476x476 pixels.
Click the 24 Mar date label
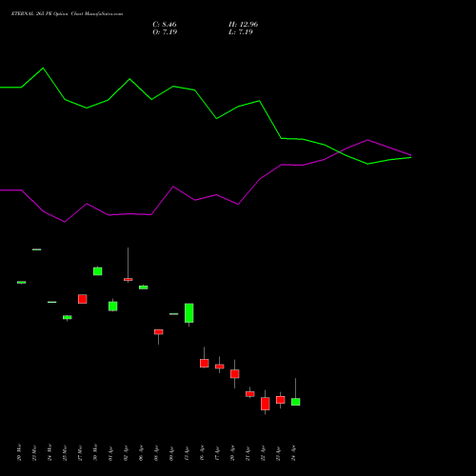(x=50, y=452)
